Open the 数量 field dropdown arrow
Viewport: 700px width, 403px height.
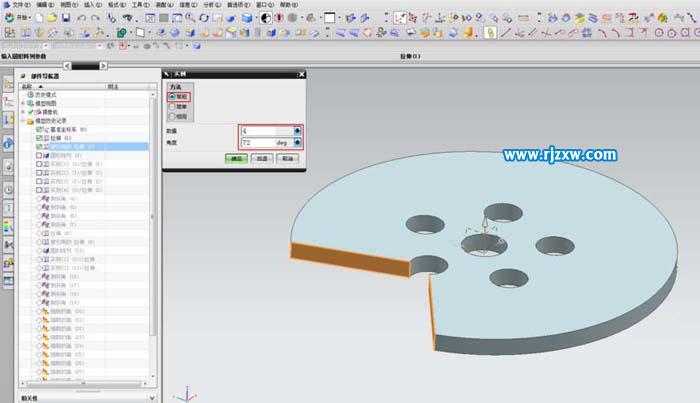coord(297,130)
